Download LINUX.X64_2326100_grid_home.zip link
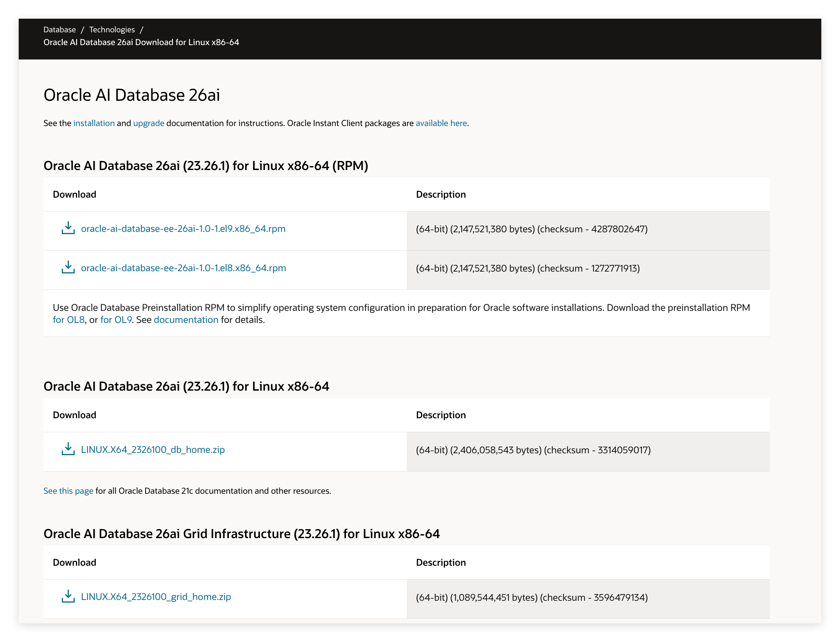 pos(156,597)
